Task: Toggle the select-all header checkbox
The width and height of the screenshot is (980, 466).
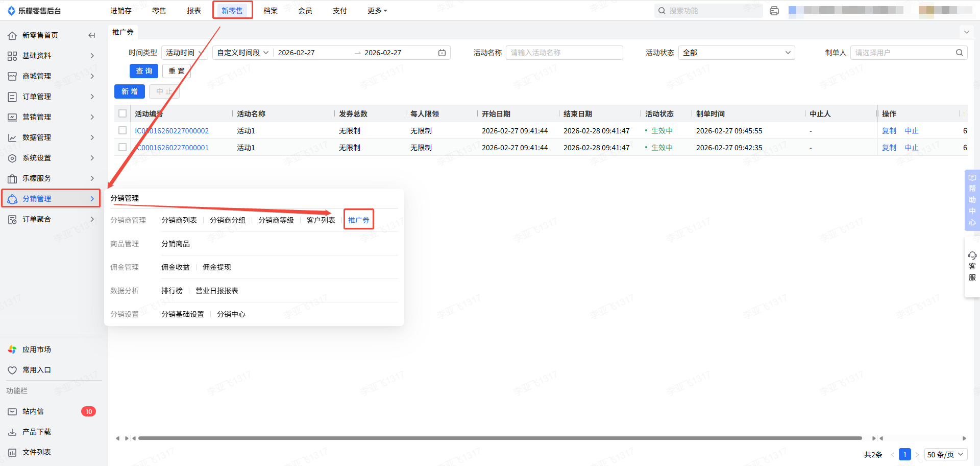Action: point(122,113)
